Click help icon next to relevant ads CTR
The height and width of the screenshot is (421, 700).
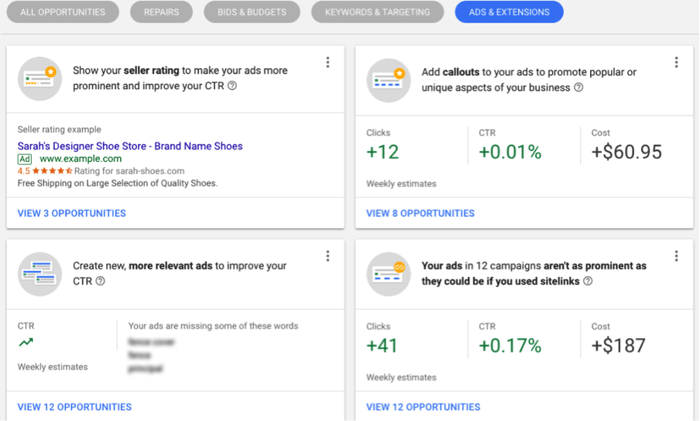coord(100,281)
